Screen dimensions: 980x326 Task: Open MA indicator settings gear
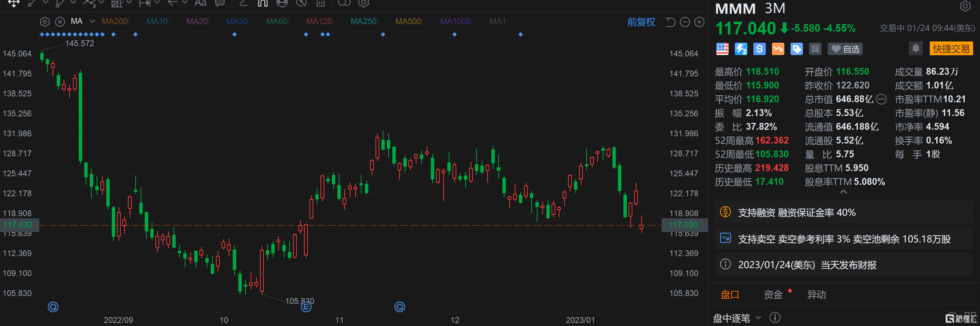click(x=45, y=22)
